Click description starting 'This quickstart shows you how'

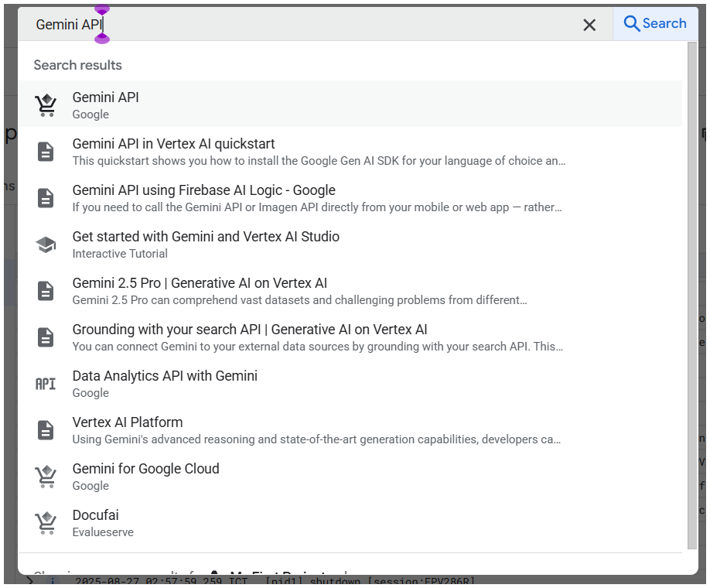coord(319,161)
